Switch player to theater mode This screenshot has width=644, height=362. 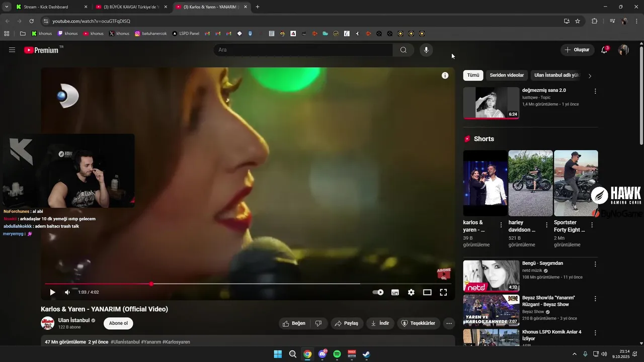click(427, 292)
